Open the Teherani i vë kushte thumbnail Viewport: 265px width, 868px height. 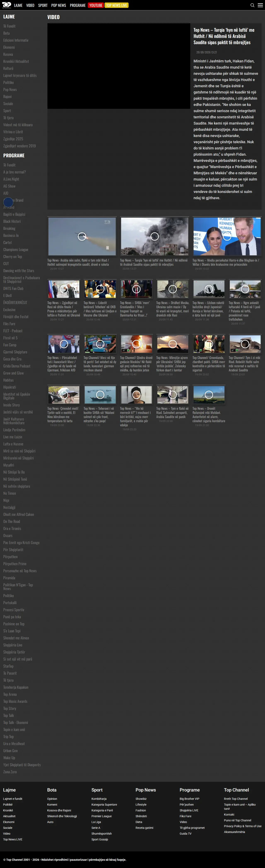(x=100, y=395)
